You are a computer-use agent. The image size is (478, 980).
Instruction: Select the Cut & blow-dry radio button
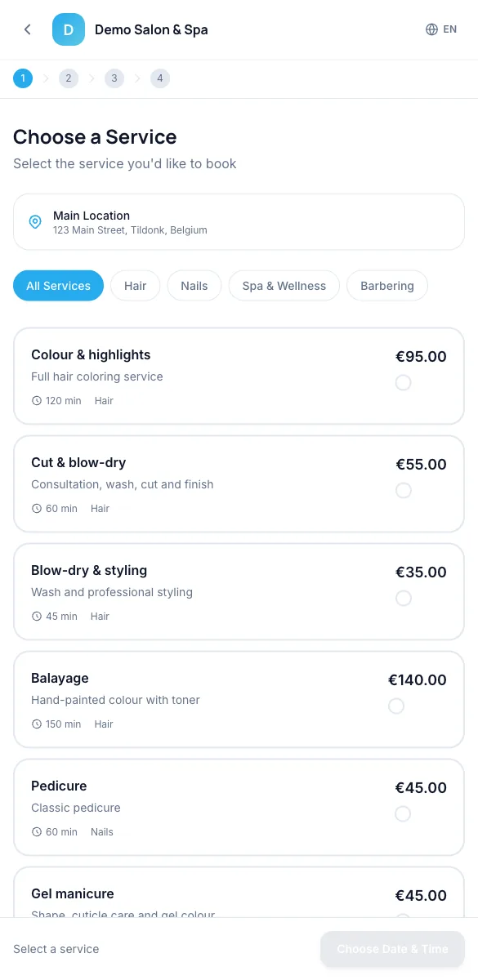(x=403, y=490)
